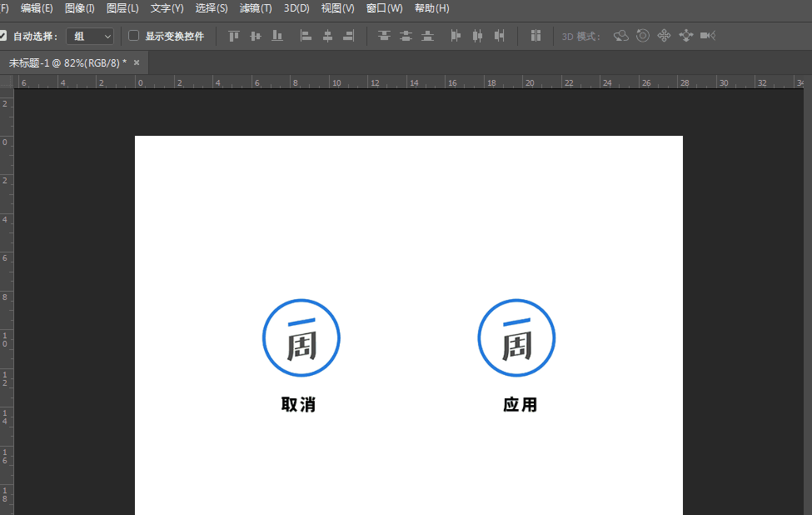Click the align right edges icon
Viewport: 812px width, 515px height.
pyautogui.click(x=349, y=36)
